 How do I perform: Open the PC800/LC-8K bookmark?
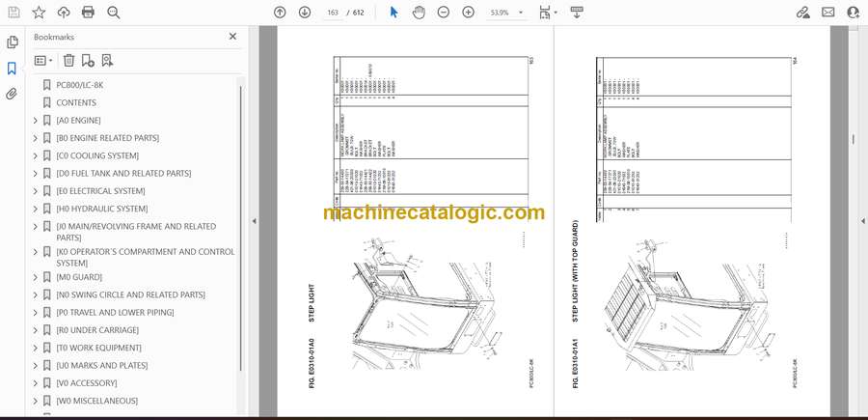click(80, 85)
